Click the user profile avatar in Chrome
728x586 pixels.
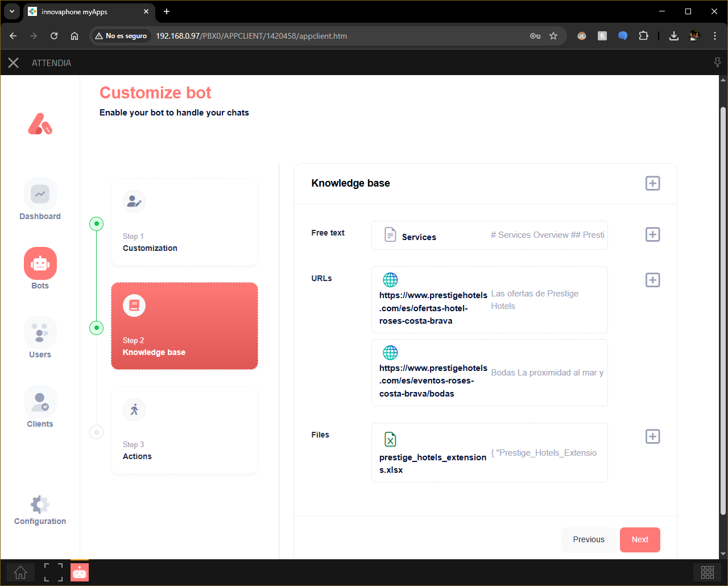pos(694,36)
